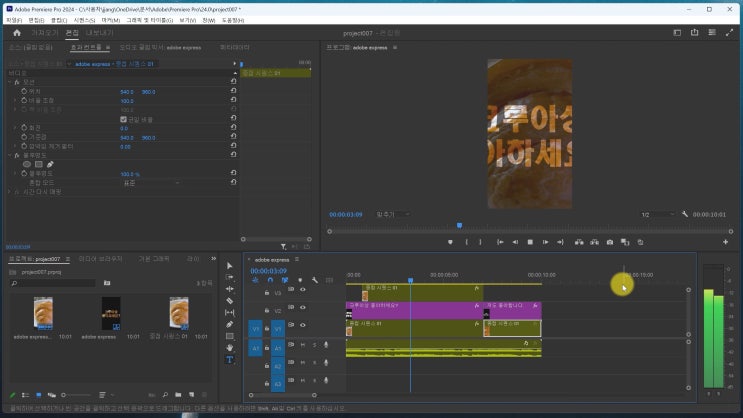Viewport: 743px width, 418px height.
Task: Open the blend mode dropdown
Action: point(150,183)
